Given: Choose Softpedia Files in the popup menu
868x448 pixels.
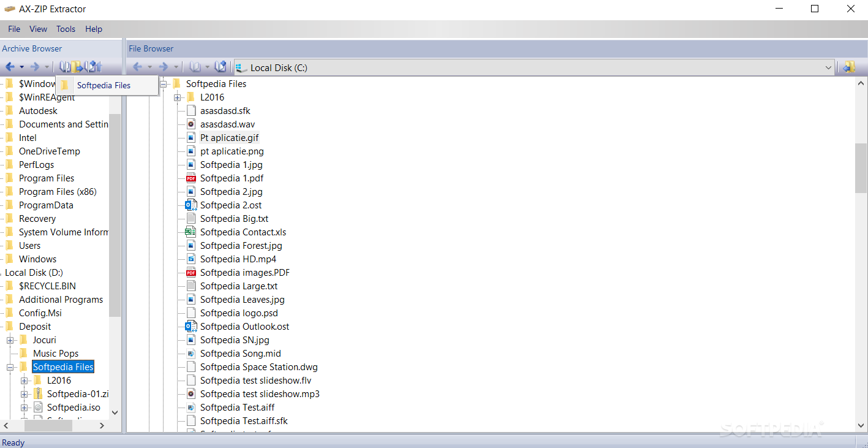Looking at the screenshot, I should point(107,85).
